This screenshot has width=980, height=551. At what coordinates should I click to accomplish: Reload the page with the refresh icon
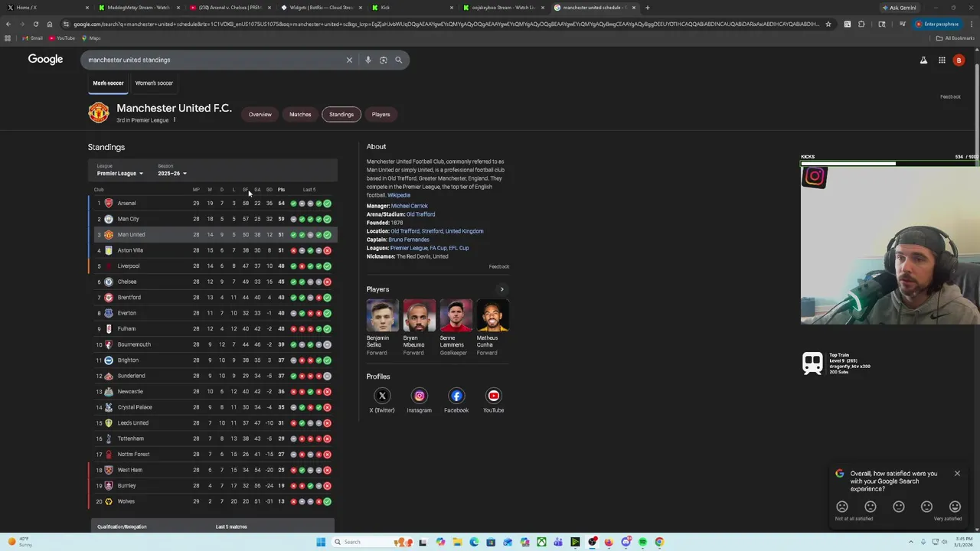35,24
